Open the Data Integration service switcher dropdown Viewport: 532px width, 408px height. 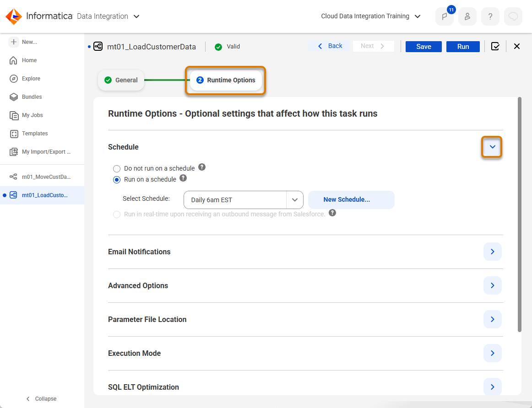136,16
